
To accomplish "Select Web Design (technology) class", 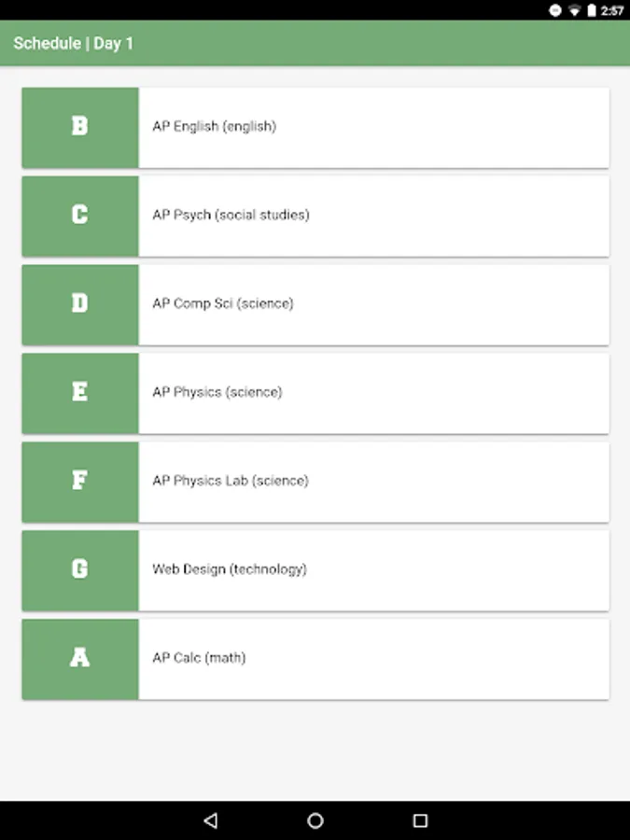I will (x=373, y=569).
